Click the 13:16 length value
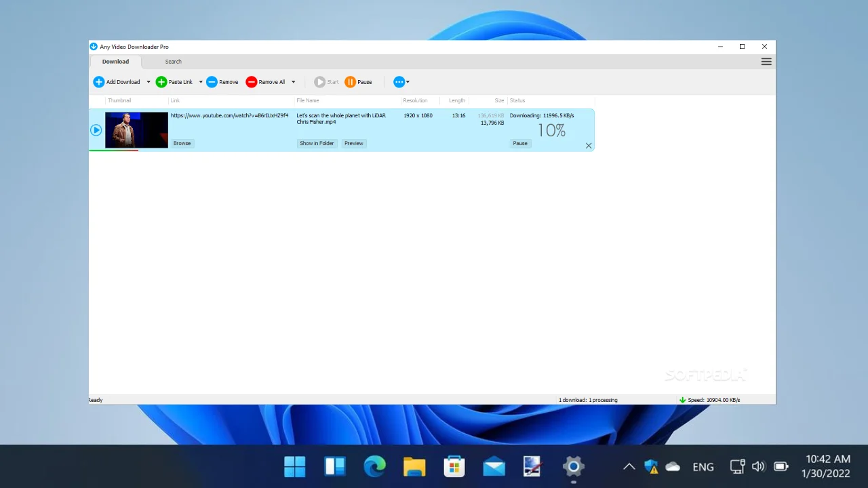The width and height of the screenshot is (868, 488). (458, 115)
